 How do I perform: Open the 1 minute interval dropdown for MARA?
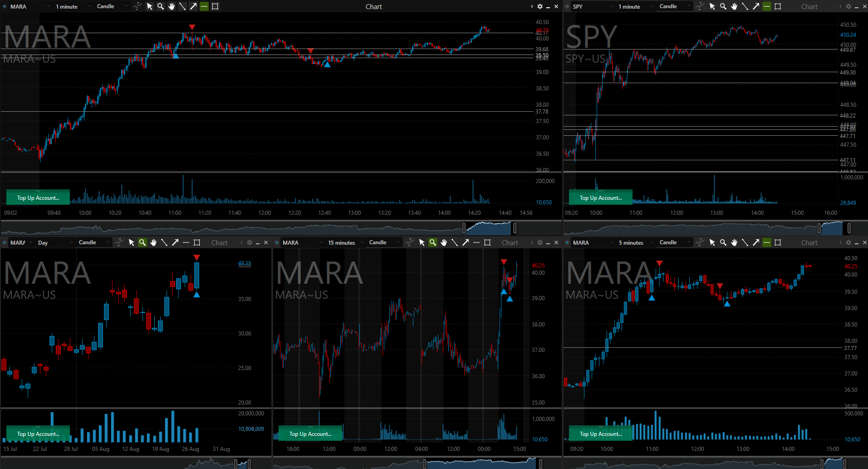point(73,6)
